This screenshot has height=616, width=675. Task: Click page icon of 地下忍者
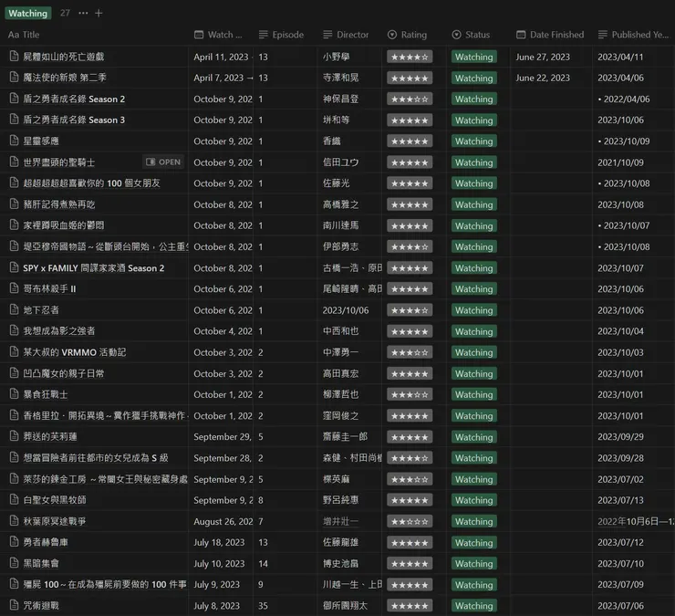(15, 309)
